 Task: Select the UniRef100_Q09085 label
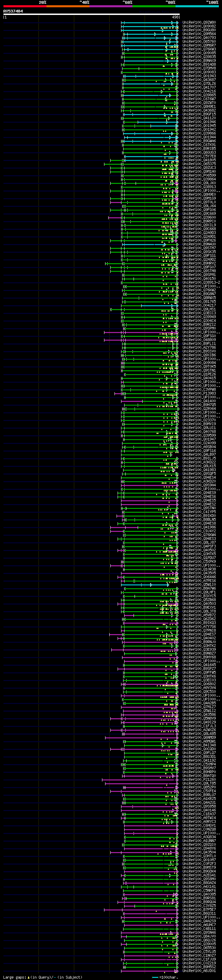tap(199, 53)
